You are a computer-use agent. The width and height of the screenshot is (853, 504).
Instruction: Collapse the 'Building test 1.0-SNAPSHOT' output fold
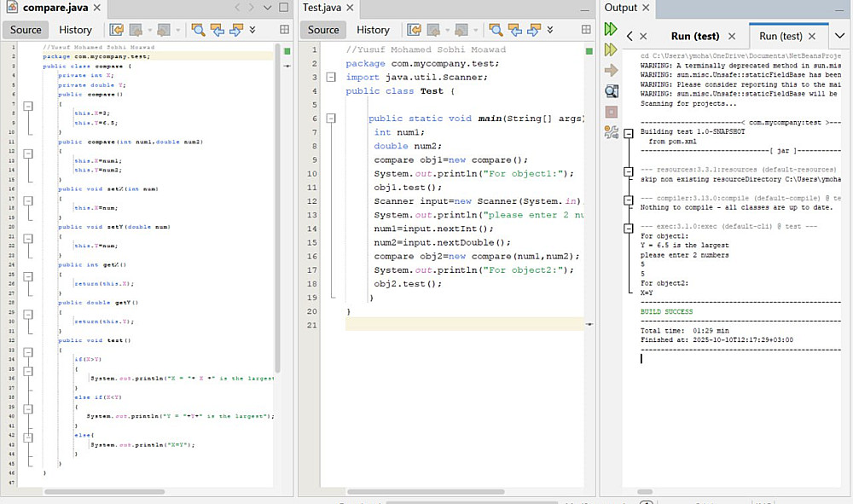tap(629, 132)
